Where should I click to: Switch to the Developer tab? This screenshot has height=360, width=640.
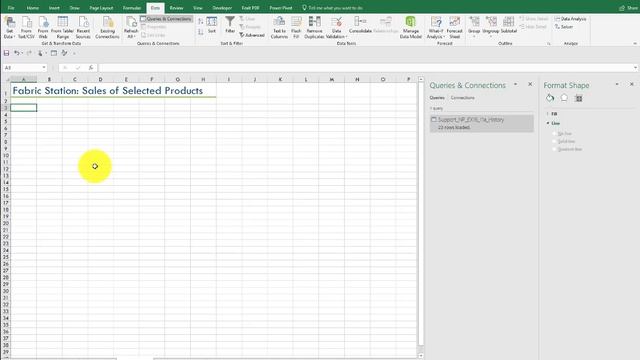222,8
